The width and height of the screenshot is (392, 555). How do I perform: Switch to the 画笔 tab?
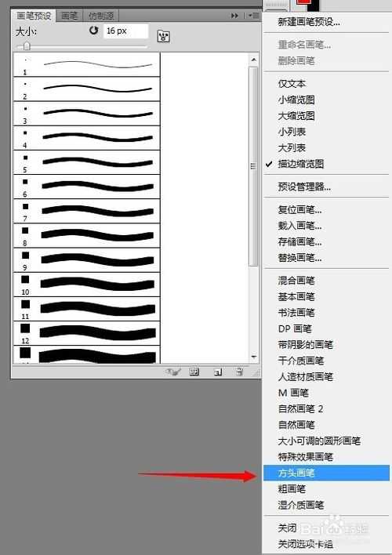pos(70,16)
